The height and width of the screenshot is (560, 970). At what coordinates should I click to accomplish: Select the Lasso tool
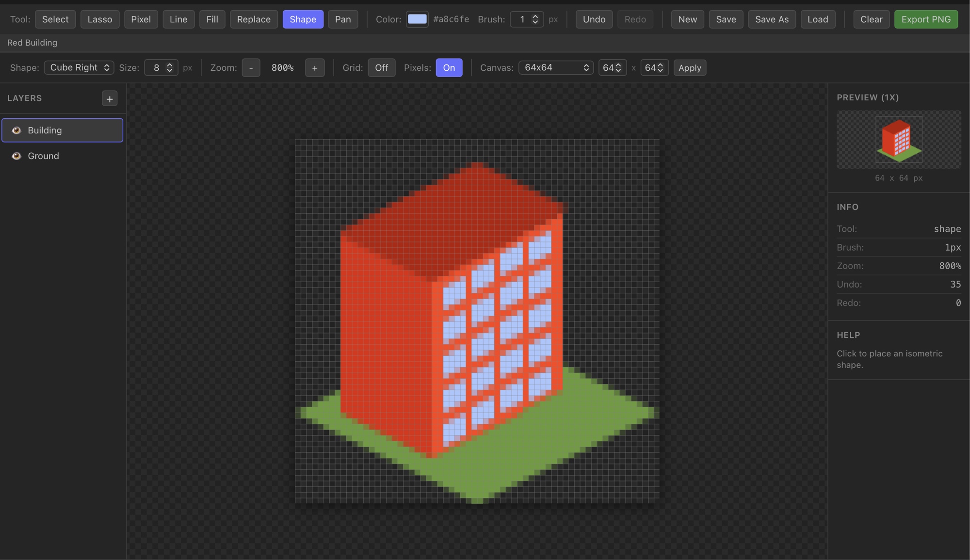pyautogui.click(x=99, y=19)
